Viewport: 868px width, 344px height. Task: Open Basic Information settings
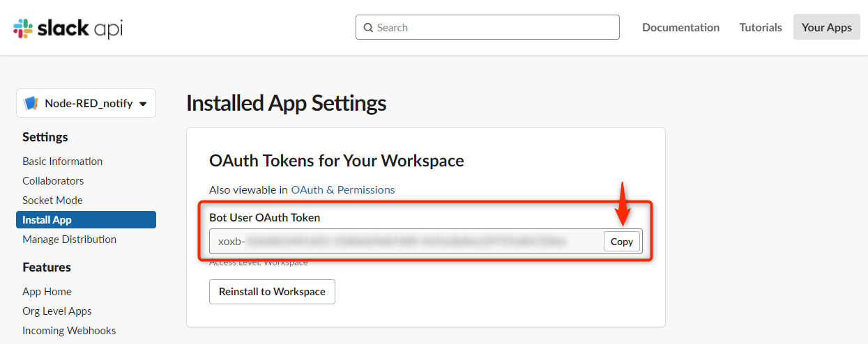pyautogui.click(x=62, y=161)
